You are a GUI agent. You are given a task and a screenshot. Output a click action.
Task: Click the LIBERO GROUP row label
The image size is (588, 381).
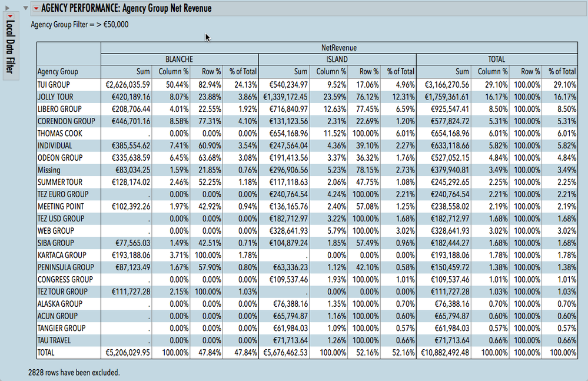(59, 109)
